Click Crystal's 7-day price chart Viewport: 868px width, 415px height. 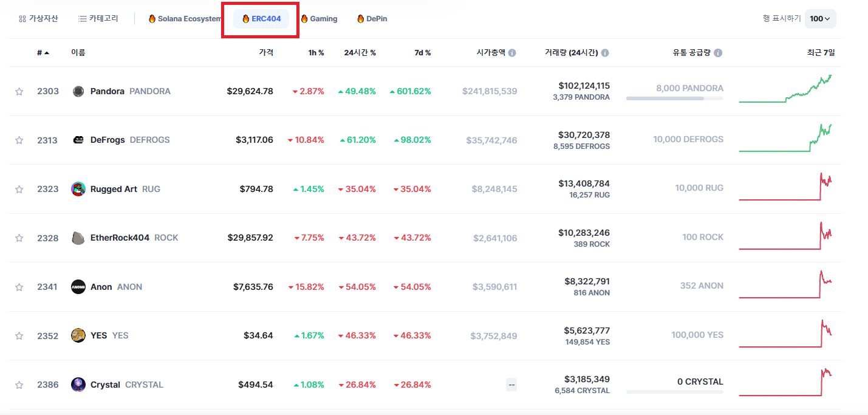click(785, 382)
